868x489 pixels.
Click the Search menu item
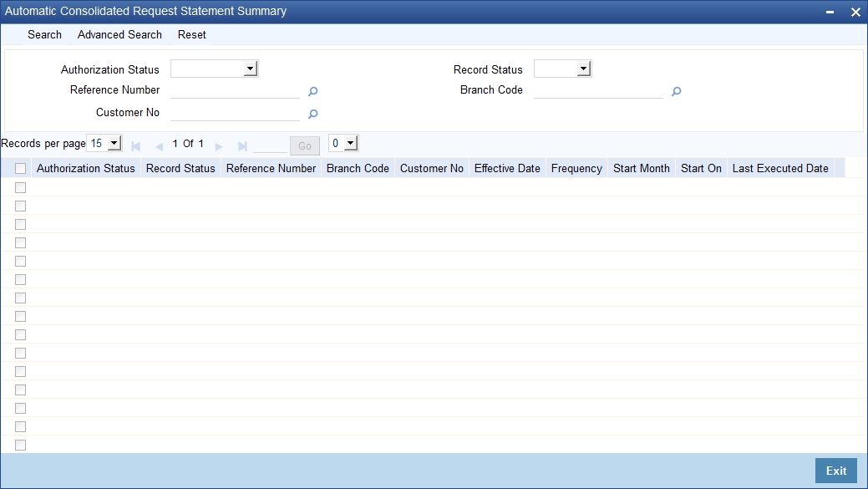45,34
